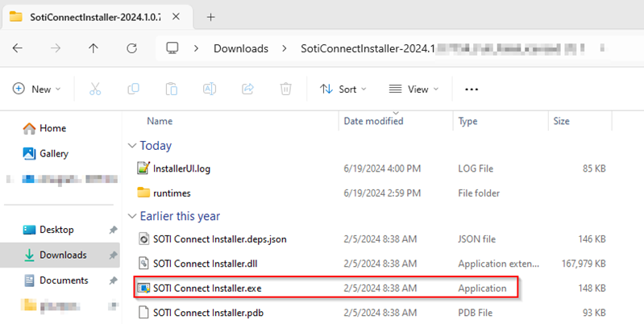Go up one folder level

(93, 48)
